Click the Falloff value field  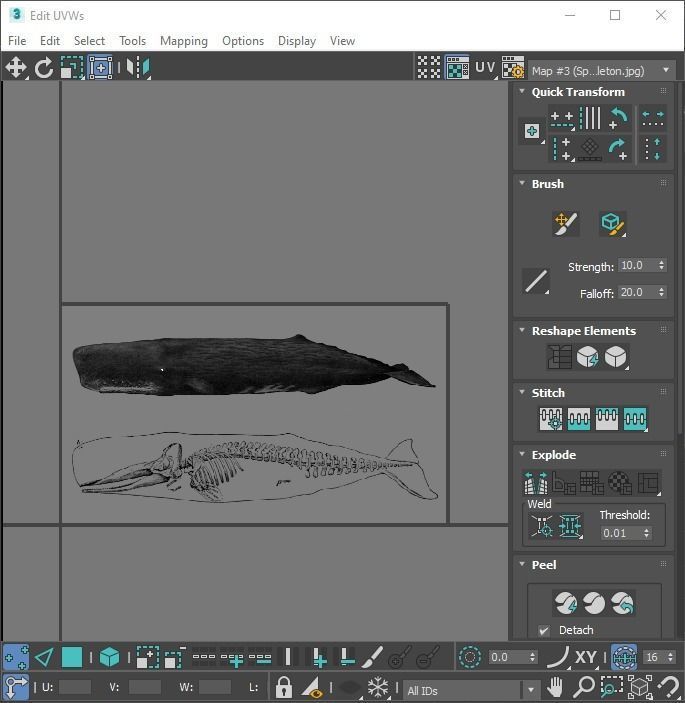coord(637,292)
